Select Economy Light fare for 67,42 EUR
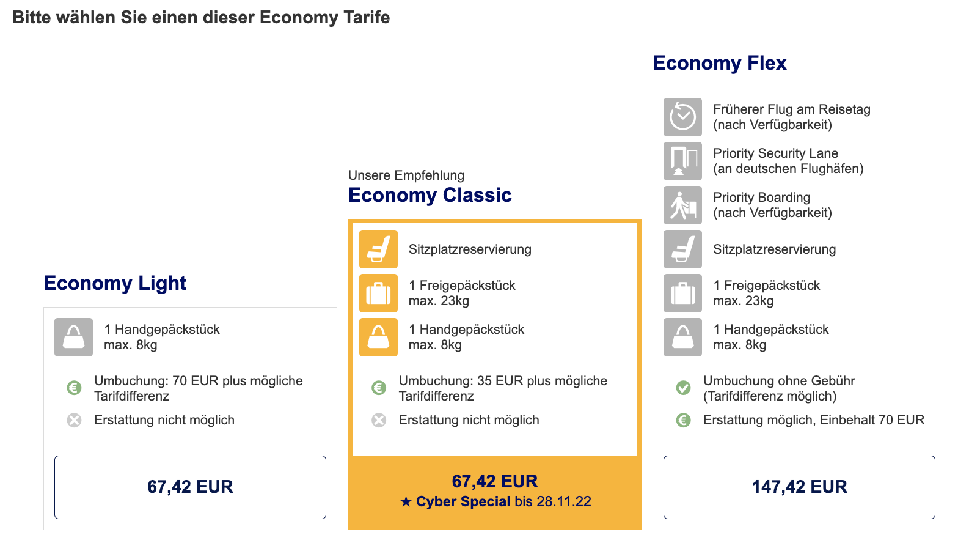The image size is (980, 543). click(190, 487)
